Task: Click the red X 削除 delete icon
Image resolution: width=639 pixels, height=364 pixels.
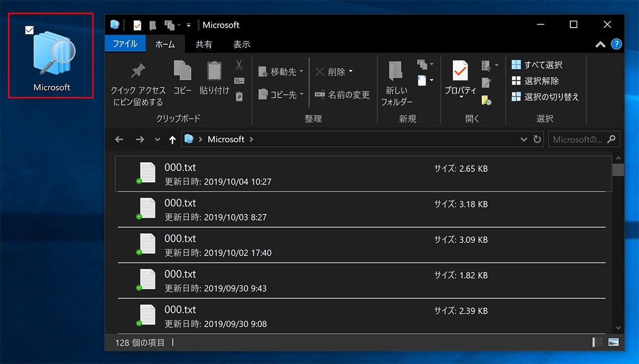Action: point(319,71)
